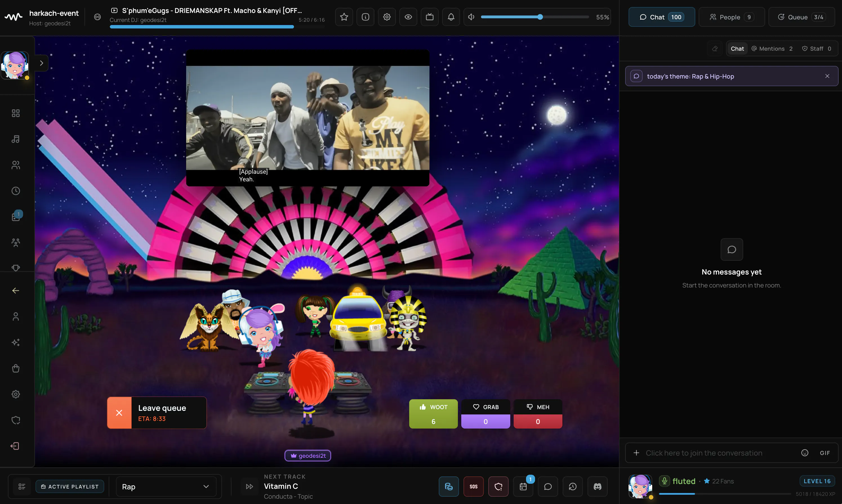Open the Discord icon
This screenshot has height=504, width=842.
point(598,487)
